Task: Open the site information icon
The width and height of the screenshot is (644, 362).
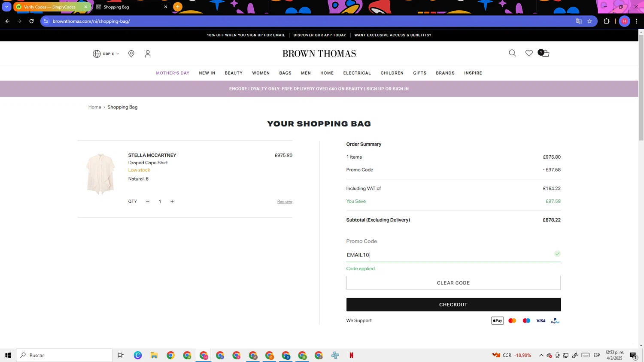Action: pos(46,21)
